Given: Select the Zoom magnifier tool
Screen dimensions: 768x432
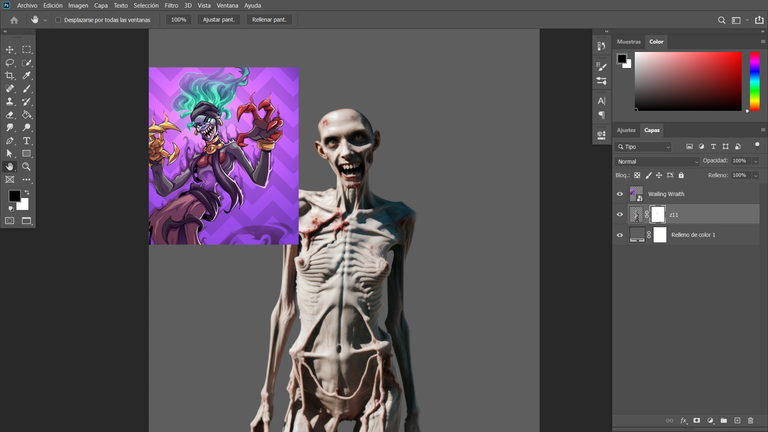Looking at the screenshot, I should (26, 167).
